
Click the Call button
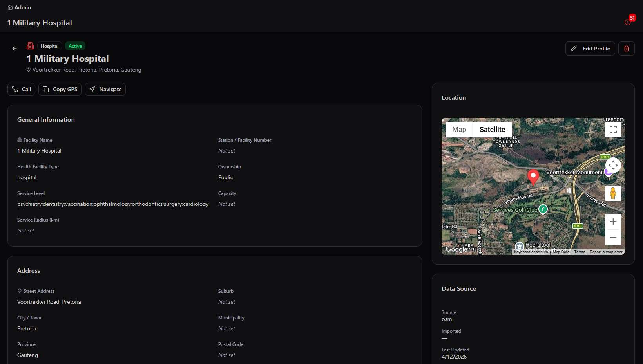(22, 89)
